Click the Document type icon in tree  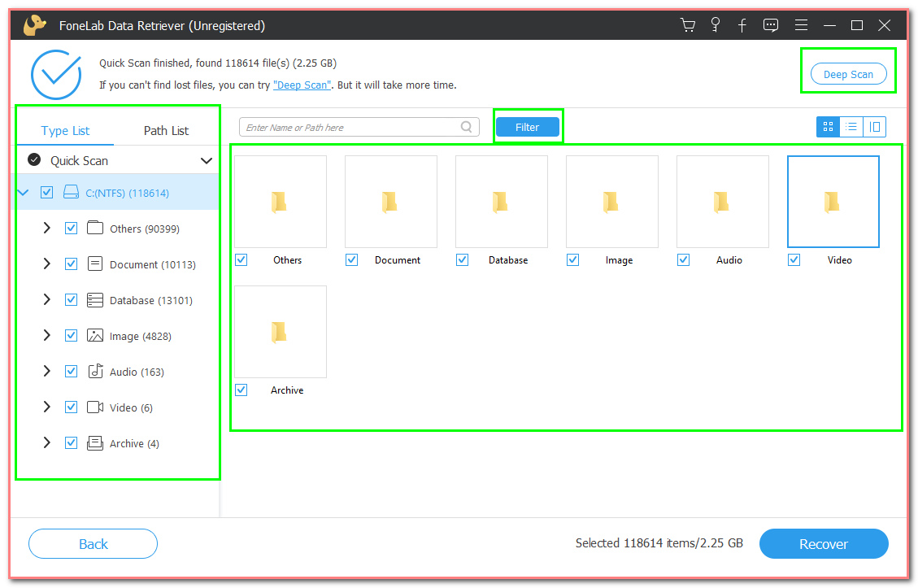tap(95, 264)
